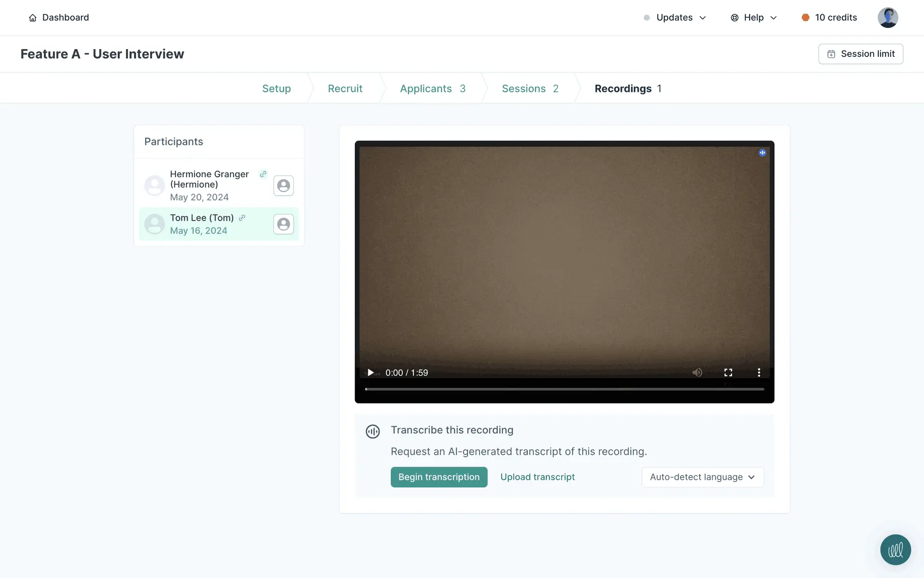Image resolution: width=924 pixels, height=578 pixels.
Task: Open the Help dropdown menu
Action: 754,18
